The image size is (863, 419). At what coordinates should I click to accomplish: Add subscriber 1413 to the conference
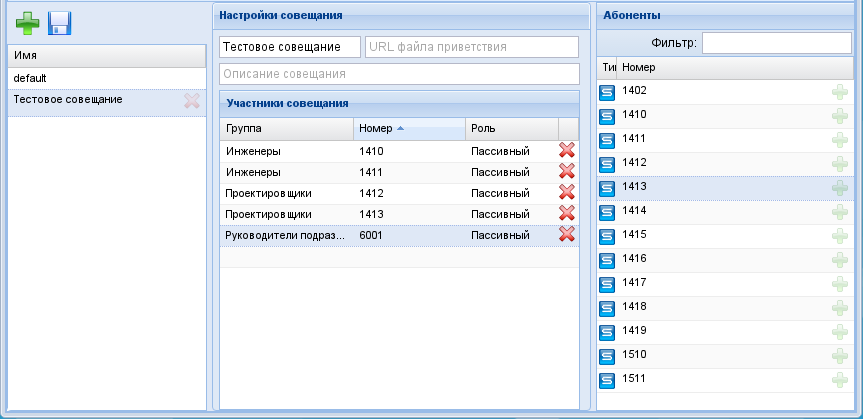tap(839, 187)
